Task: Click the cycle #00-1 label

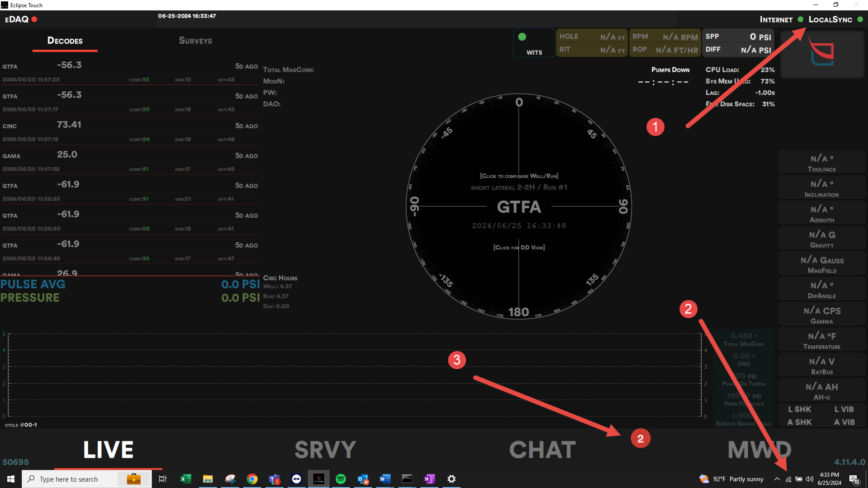Action: (x=21, y=425)
